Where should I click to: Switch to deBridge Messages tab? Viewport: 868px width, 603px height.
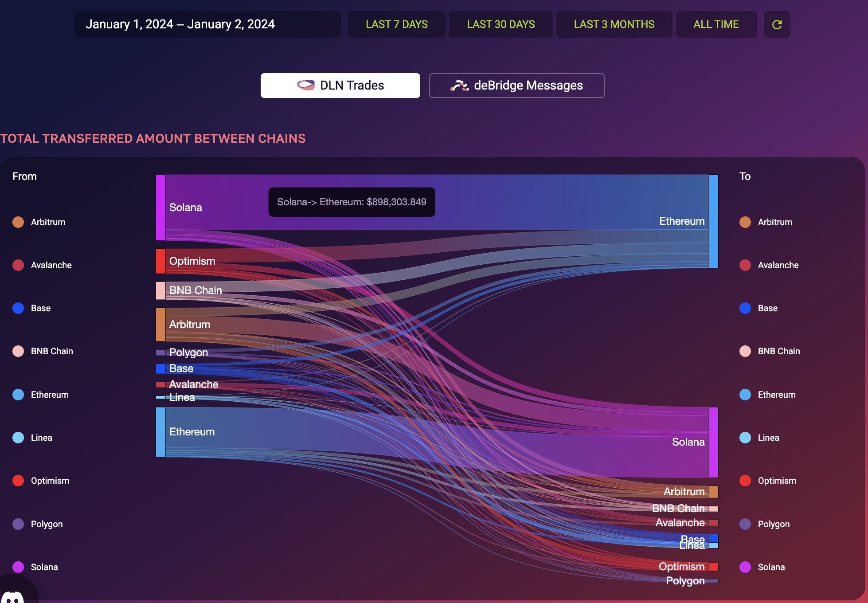(516, 86)
